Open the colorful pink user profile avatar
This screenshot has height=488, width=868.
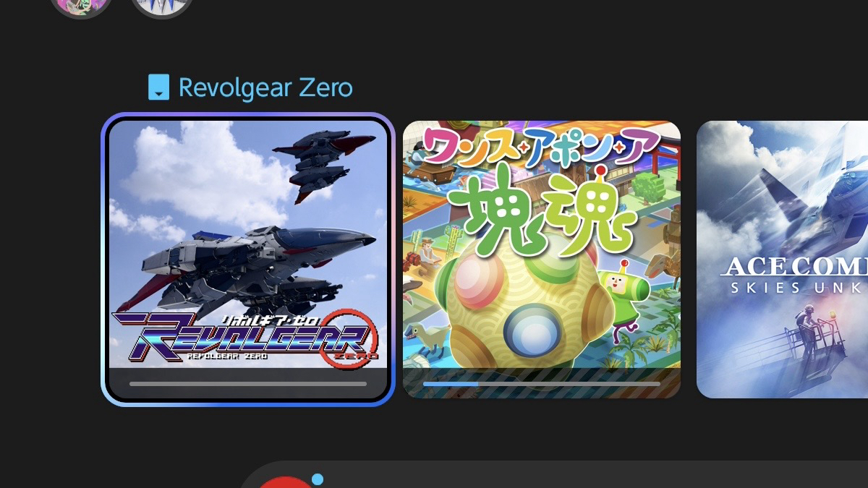[x=81, y=7]
